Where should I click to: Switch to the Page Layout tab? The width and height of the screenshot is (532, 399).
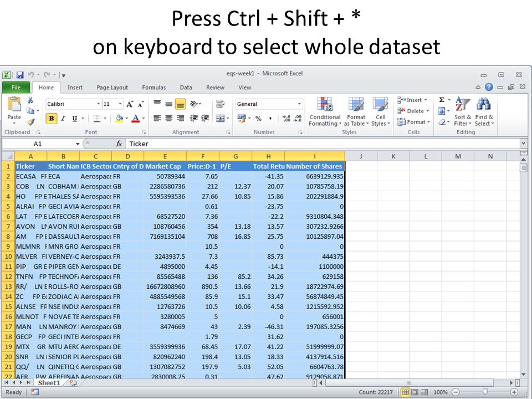(x=112, y=88)
